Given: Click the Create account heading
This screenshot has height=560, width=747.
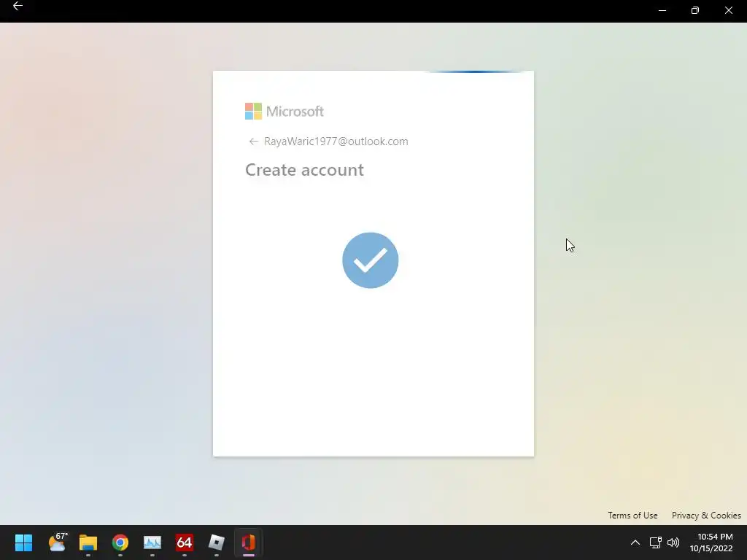Looking at the screenshot, I should coord(304,170).
